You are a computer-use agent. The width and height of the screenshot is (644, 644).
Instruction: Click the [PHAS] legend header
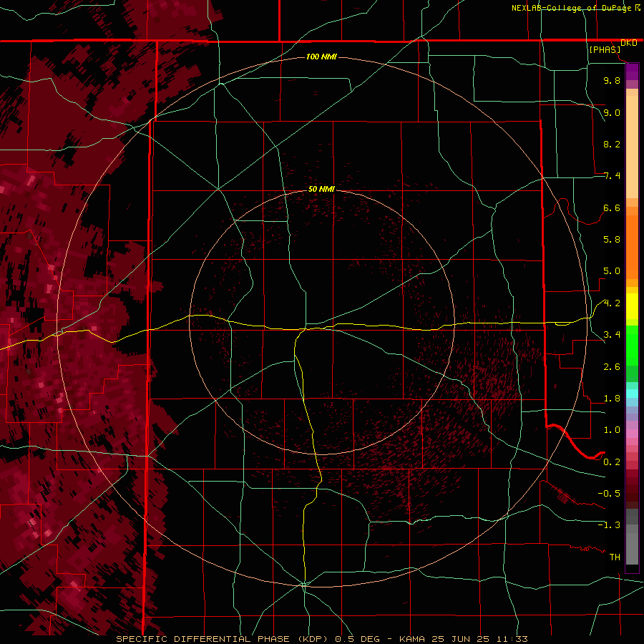(x=605, y=49)
